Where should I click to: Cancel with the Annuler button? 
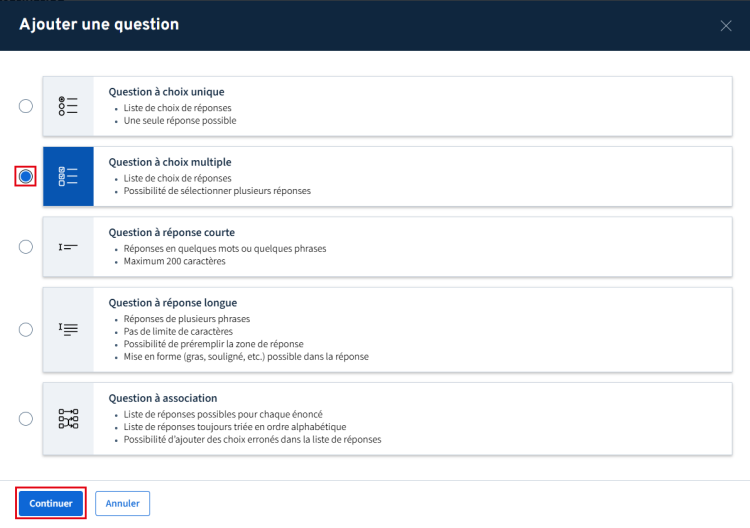point(122,503)
